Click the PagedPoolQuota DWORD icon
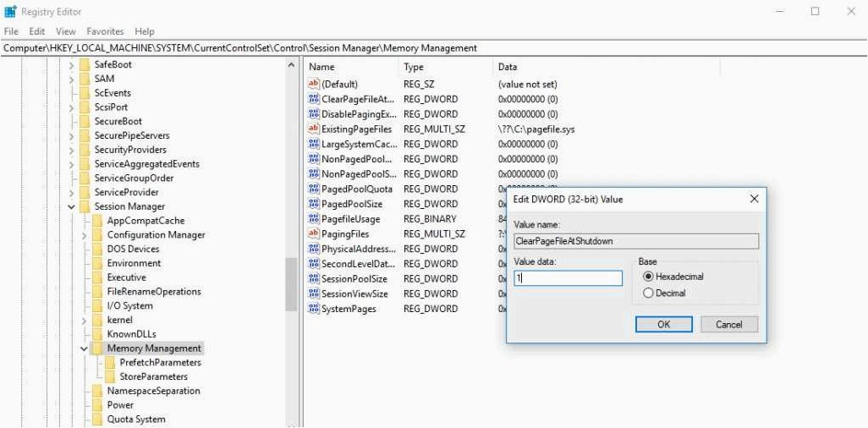Viewport: 868px width, 428px height. point(314,189)
